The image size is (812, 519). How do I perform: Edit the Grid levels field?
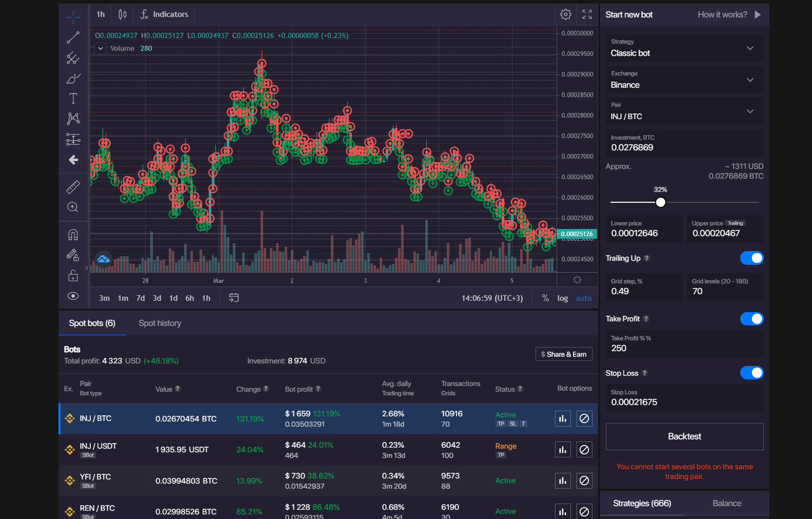point(725,287)
